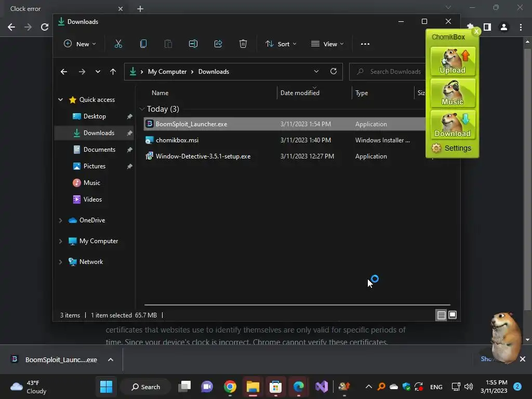The height and width of the screenshot is (399, 532).
Task: Open Chrome profile icon
Action: 504,27
